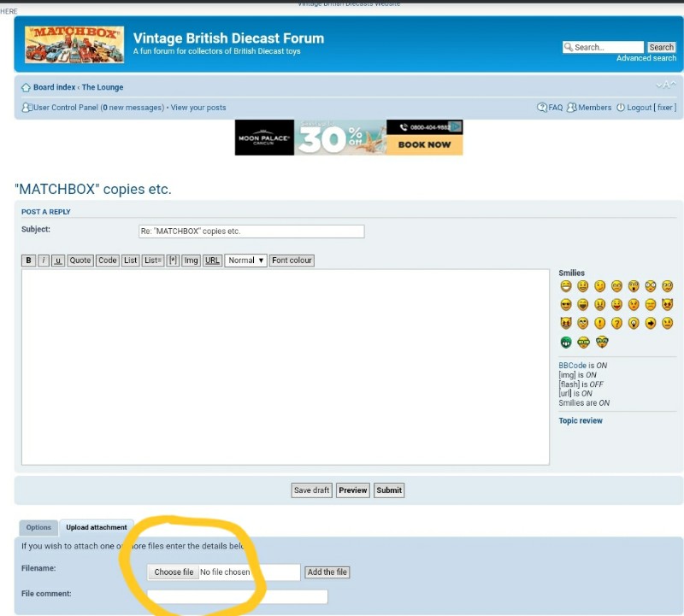The height and width of the screenshot is (616, 684).
Task: Click View your posts link
Action: 198,108
